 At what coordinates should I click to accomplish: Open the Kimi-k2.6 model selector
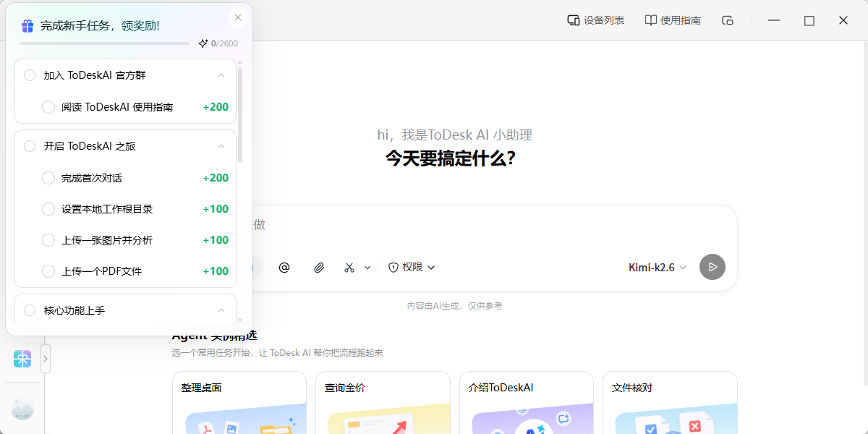tap(658, 268)
